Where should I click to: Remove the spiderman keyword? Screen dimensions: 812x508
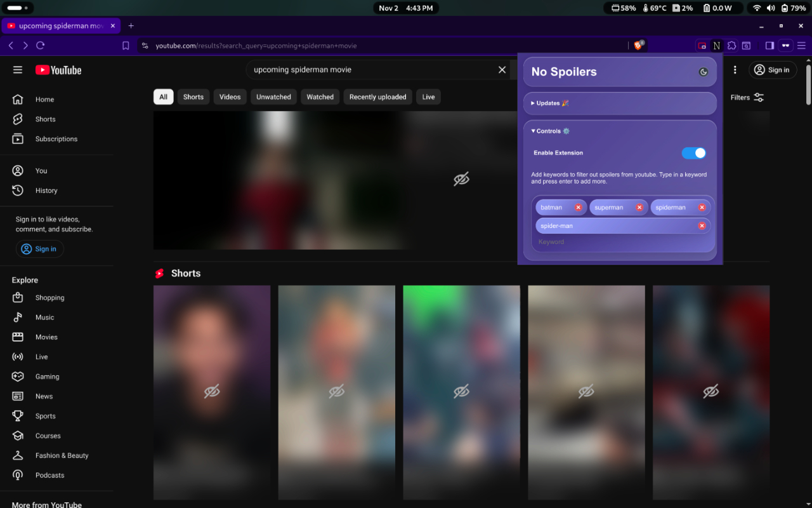coord(702,208)
